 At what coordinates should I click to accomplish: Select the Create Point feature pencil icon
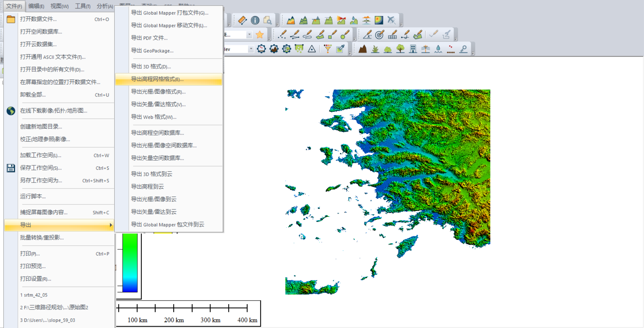(x=282, y=34)
